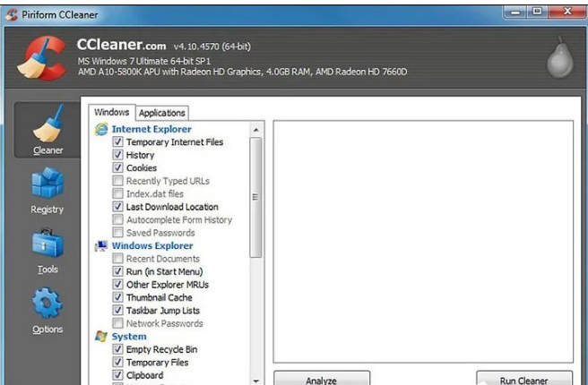The width and height of the screenshot is (588, 385).
Task: Enable Recently Typed URLs checkbox
Action: [x=117, y=181]
